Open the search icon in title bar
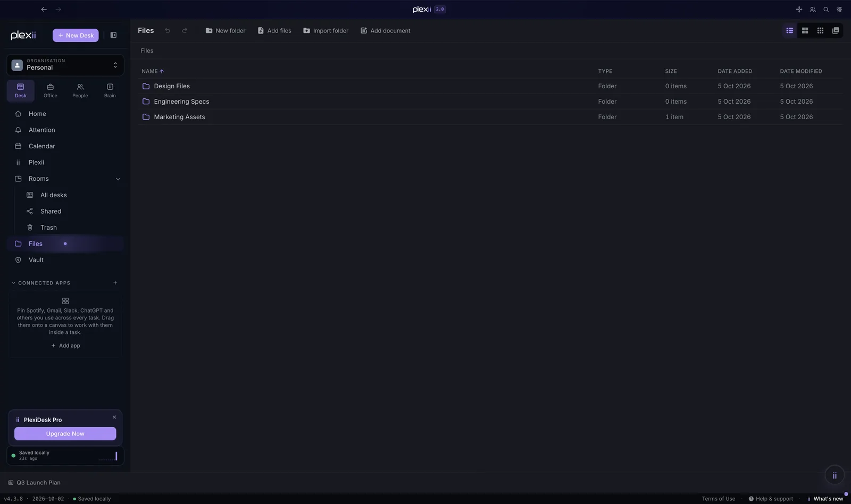 pos(826,10)
